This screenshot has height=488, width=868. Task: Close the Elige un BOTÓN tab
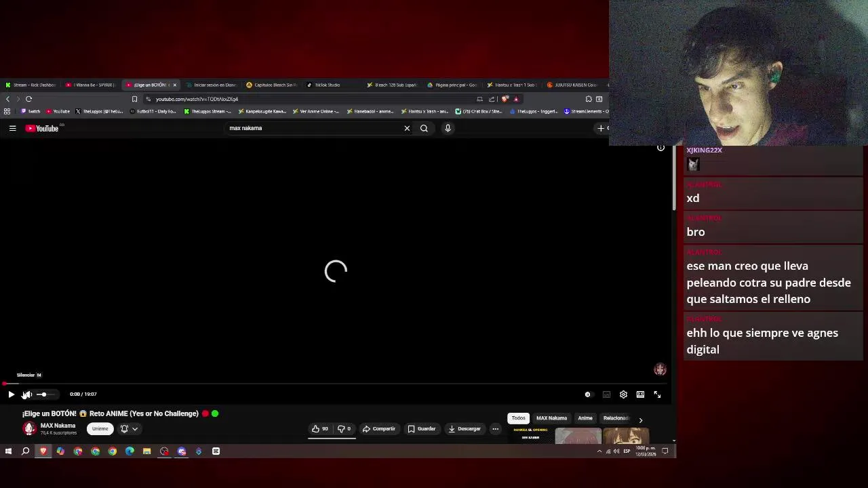tap(174, 85)
